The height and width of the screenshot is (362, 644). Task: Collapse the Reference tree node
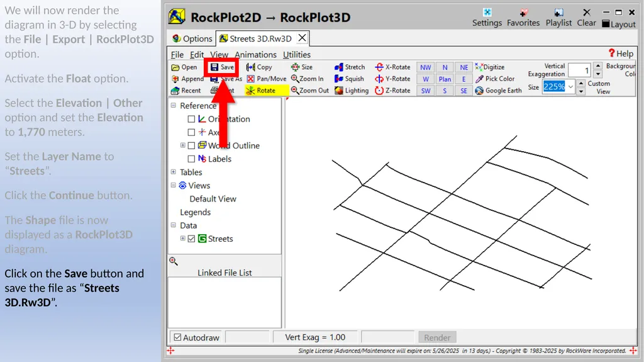(x=174, y=105)
